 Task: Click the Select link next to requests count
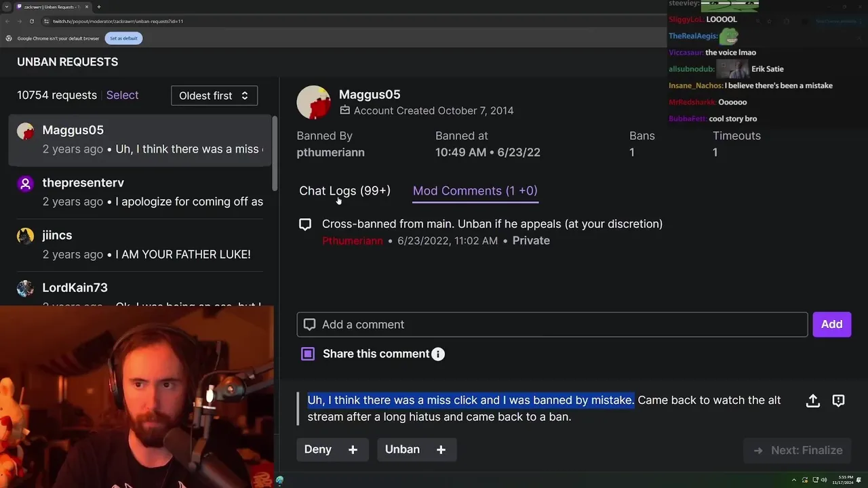tap(122, 95)
